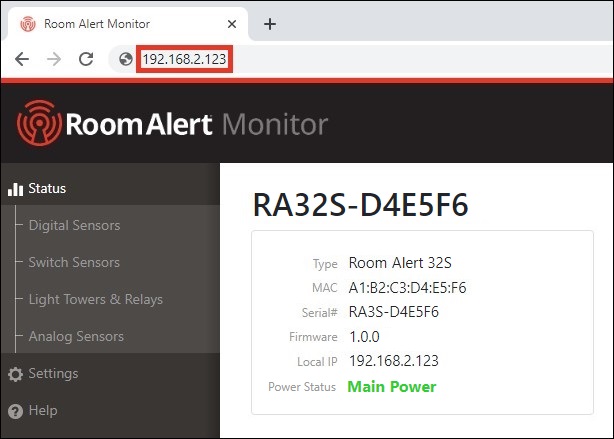This screenshot has width=614, height=439.
Task: Click the serial number RA3S-D4E5F6
Action: point(394,312)
